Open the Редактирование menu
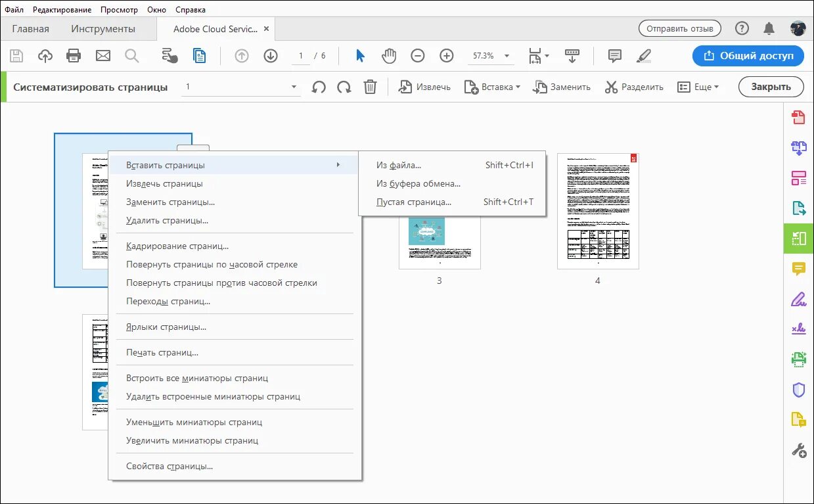This screenshot has height=504, width=814. click(x=62, y=10)
